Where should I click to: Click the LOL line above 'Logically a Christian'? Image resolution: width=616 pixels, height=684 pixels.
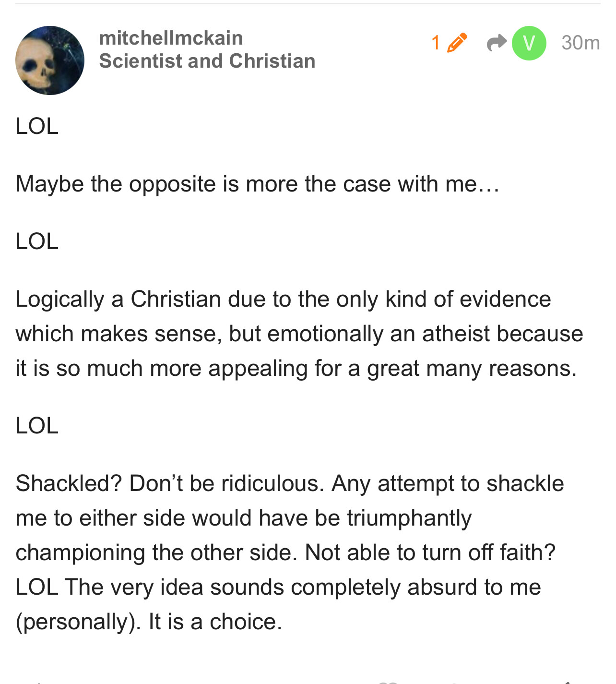click(x=37, y=241)
